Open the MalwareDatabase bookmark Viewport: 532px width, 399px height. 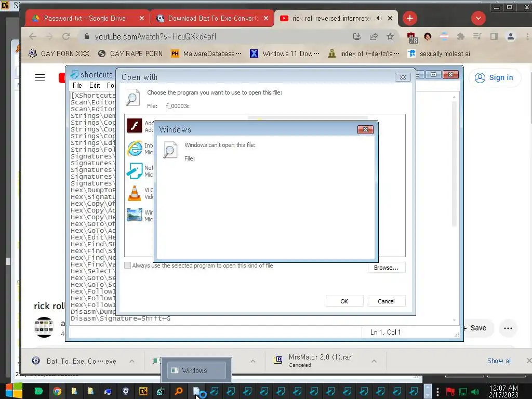[x=206, y=54]
